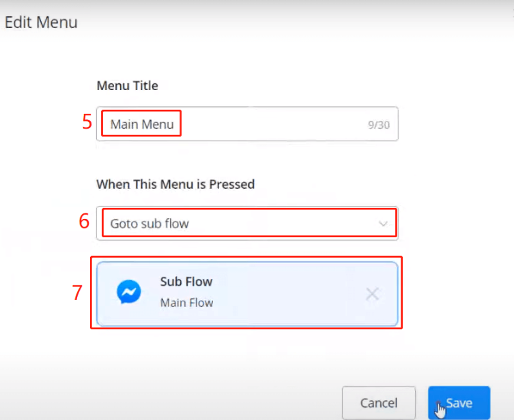The height and width of the screenshot is (420, 514).
Task: Click the blank space inside the Sub Flow card
Action: (x=287, y=294)
